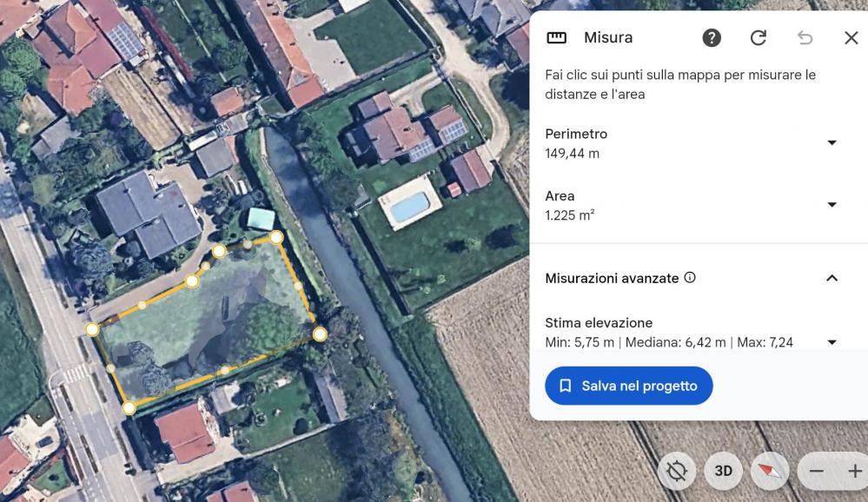
Task: Zoom in with the plus button
Action: [x=854, y=471]
